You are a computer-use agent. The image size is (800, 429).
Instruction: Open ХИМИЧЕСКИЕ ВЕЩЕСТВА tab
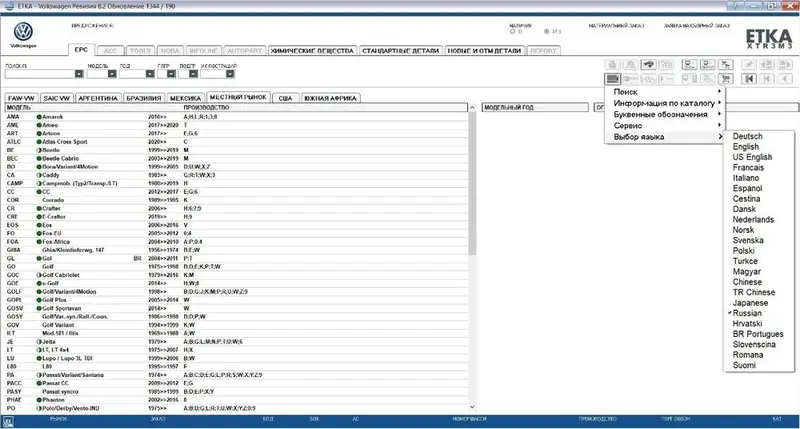click(x=312, y=51)
